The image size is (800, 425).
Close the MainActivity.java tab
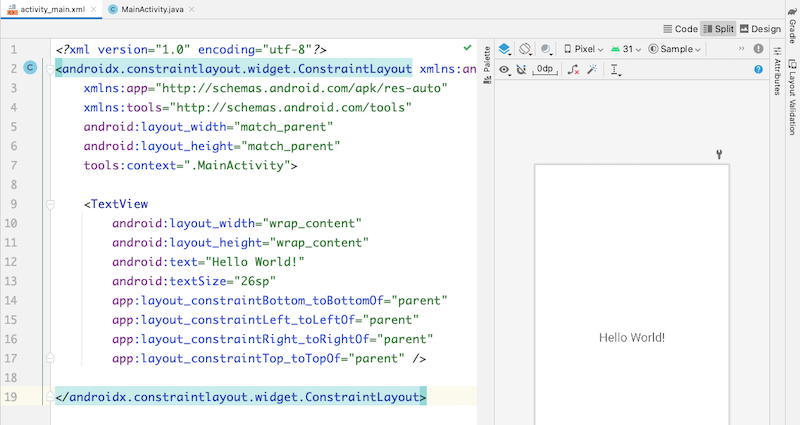pyautogui.click(x=191, y=9)
